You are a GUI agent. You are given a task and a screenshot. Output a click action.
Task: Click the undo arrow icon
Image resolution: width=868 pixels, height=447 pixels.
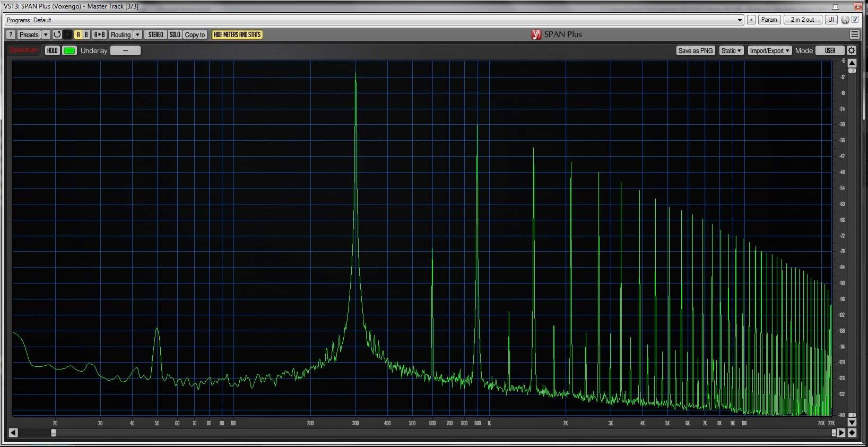tap(57, 35)
